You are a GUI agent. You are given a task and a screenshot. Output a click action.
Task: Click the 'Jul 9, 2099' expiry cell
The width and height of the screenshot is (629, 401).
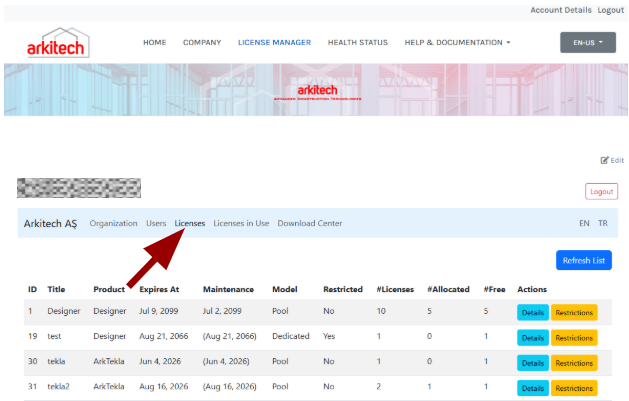[159, 311]
